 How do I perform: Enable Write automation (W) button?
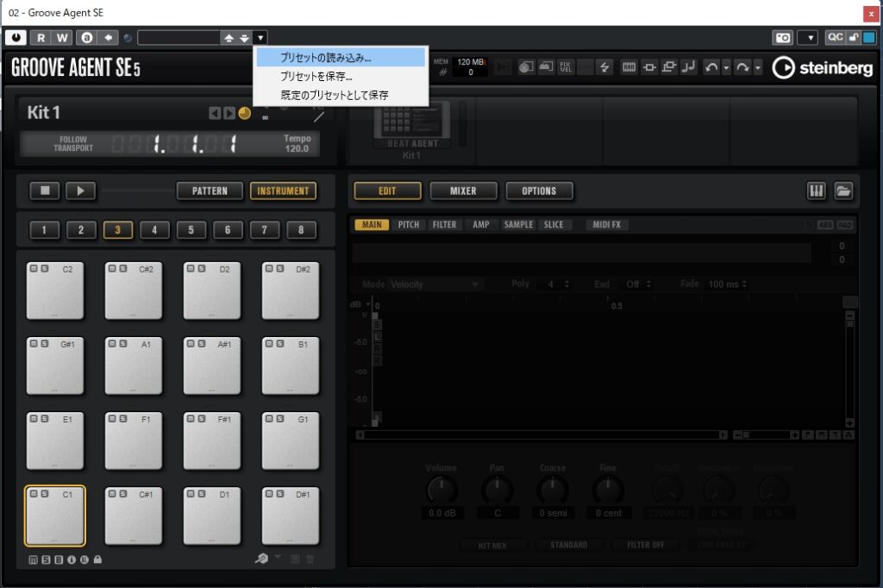pos(62,37)
